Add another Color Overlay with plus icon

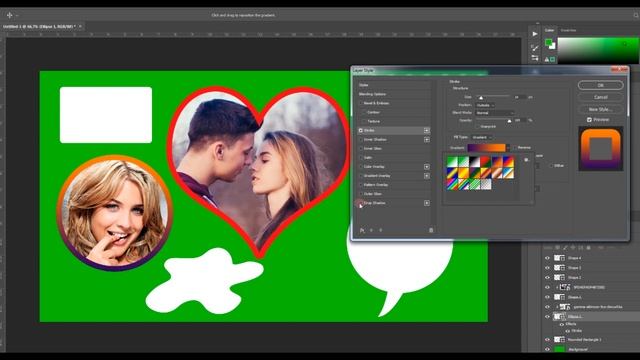[x=427, y=167]
